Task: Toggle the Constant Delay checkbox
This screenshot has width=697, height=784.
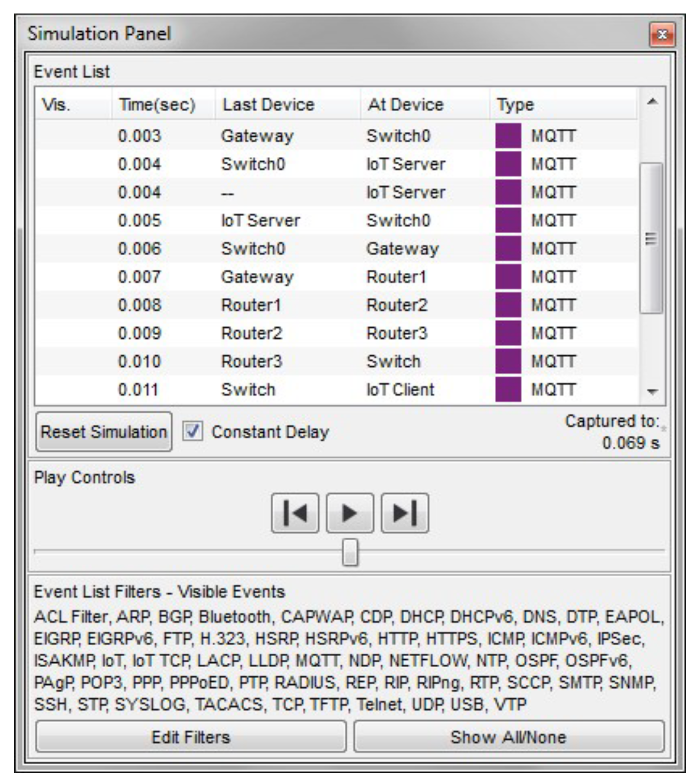Action: point(192,432)
